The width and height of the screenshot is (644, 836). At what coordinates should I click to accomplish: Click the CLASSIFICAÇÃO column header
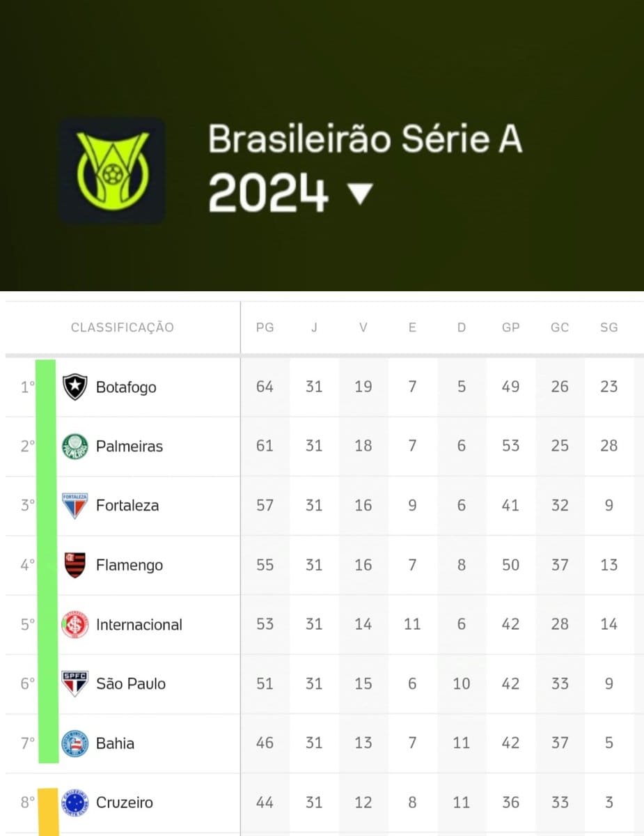[x=123, y=327]
